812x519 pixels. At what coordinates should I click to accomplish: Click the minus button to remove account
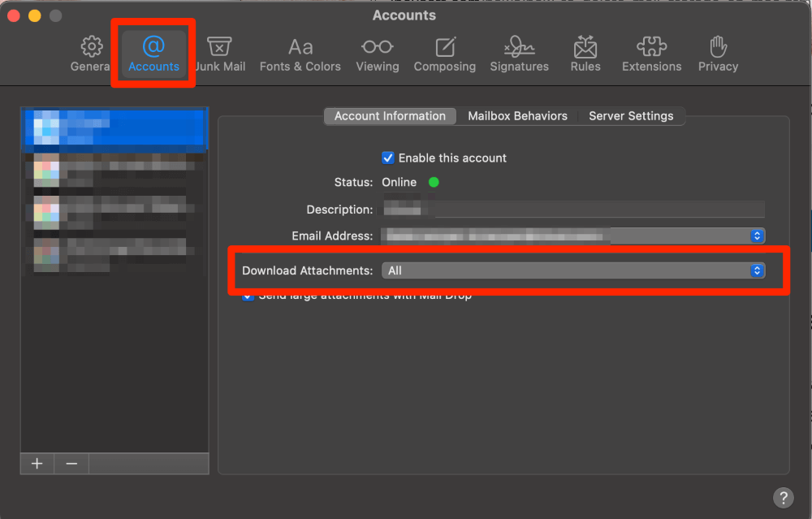pos(71,463)
